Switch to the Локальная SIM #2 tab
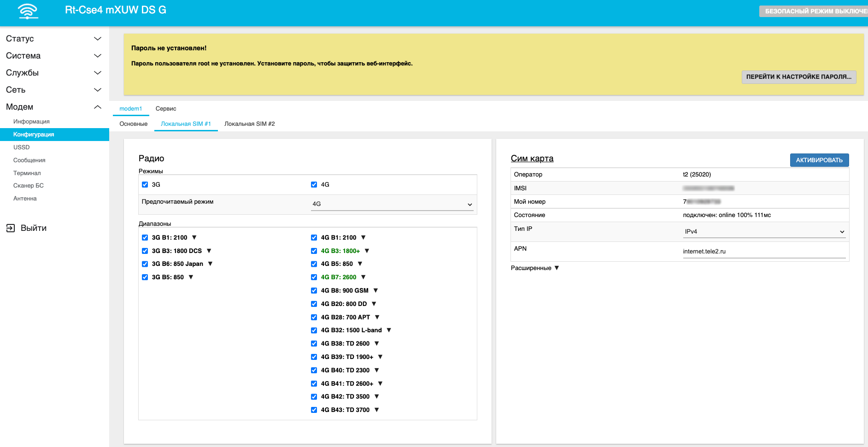868x447 pixels. [249, 124]
